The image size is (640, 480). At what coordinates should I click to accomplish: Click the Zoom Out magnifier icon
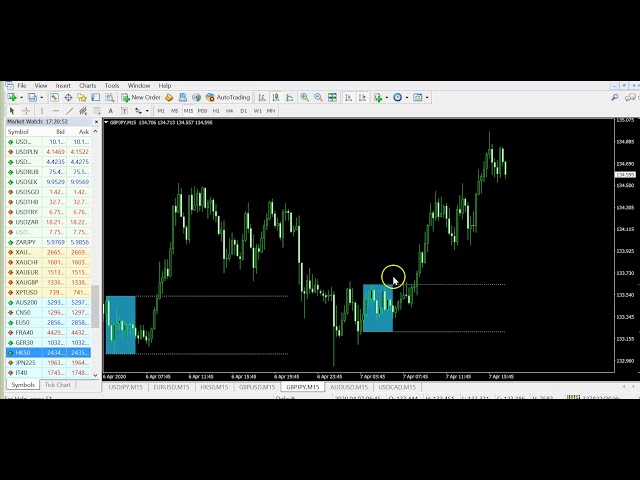tap(318, 98)
